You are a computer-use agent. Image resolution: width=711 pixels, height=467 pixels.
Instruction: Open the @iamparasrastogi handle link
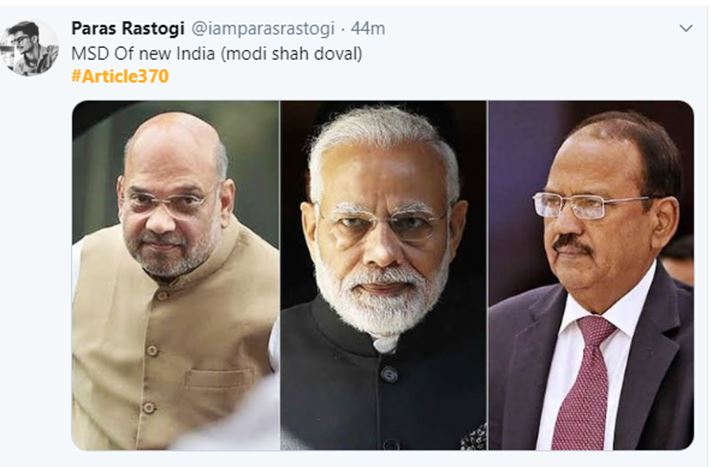[263, 29]
